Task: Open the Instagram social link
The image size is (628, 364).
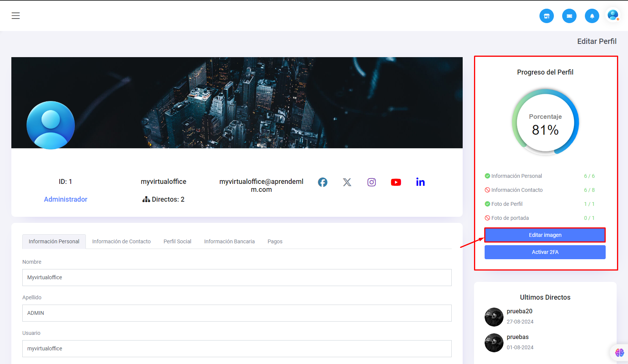Action: tap(372, 182)
